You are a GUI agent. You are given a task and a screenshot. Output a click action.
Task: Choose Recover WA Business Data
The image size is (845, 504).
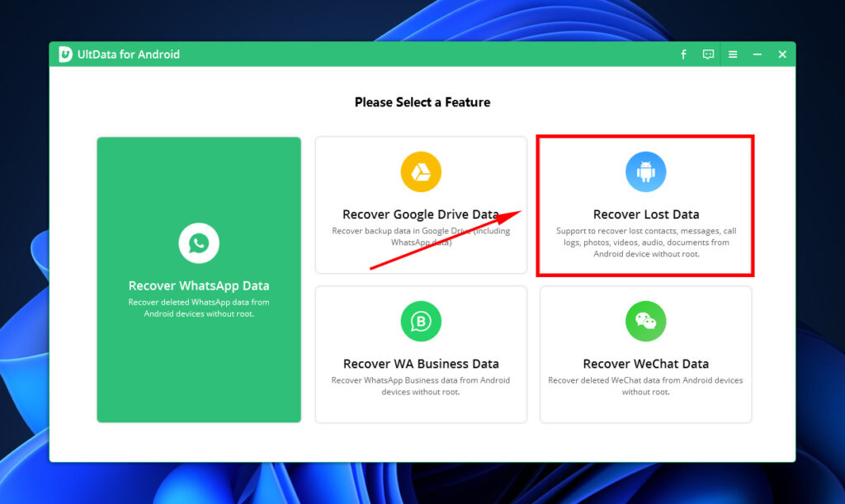421,363
